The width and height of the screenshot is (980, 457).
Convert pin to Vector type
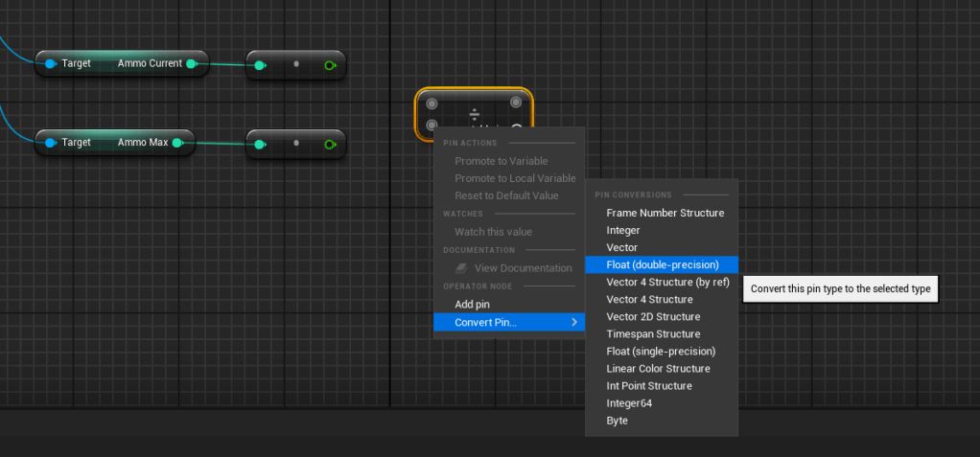point(621,247)
